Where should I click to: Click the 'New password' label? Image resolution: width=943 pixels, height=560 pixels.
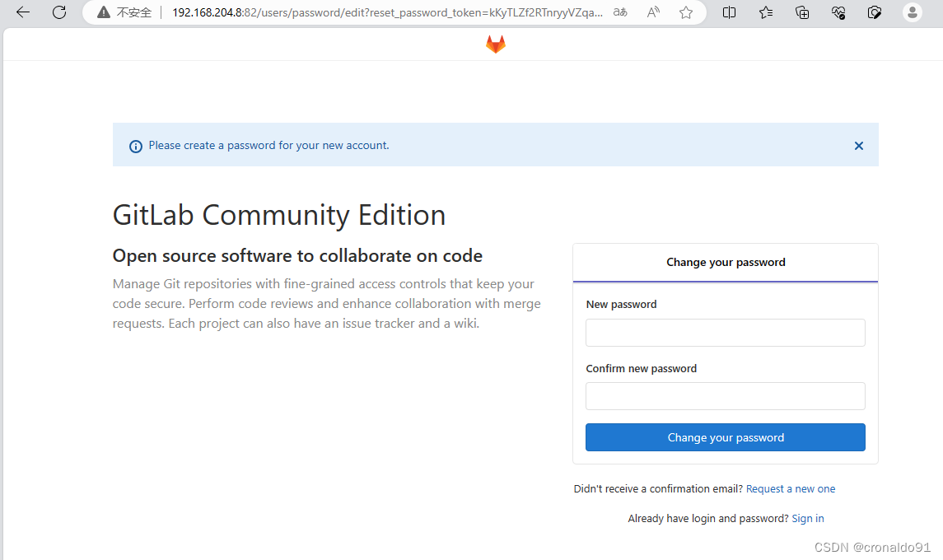pos(621,305)
